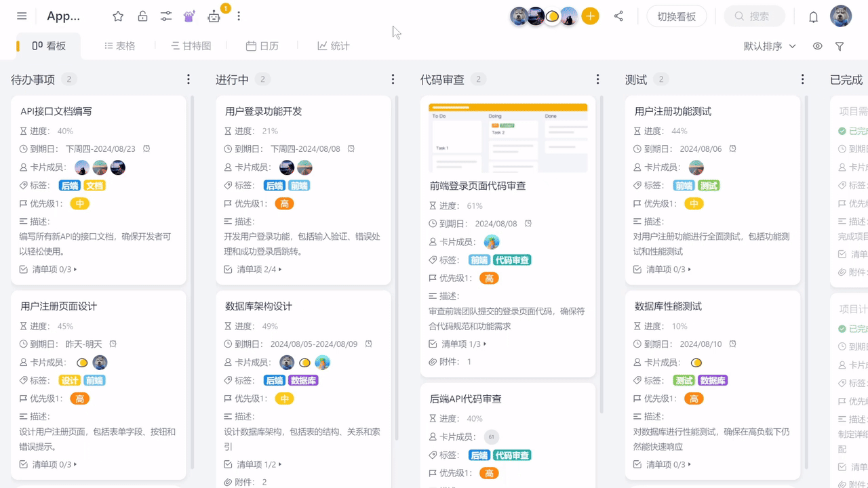
Task: Switch to the 统计 tab
Action: (334, 46)
